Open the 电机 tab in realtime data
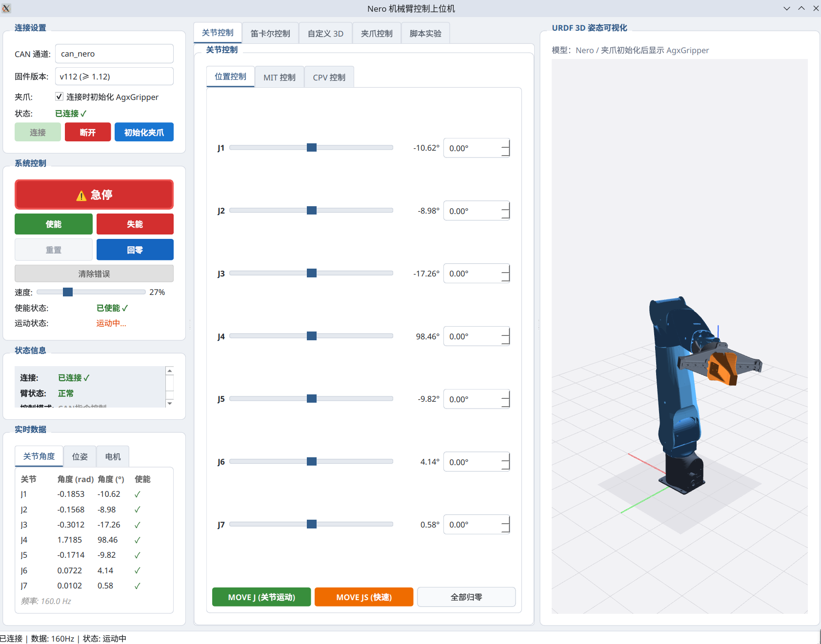 click(x=113, y=457)
